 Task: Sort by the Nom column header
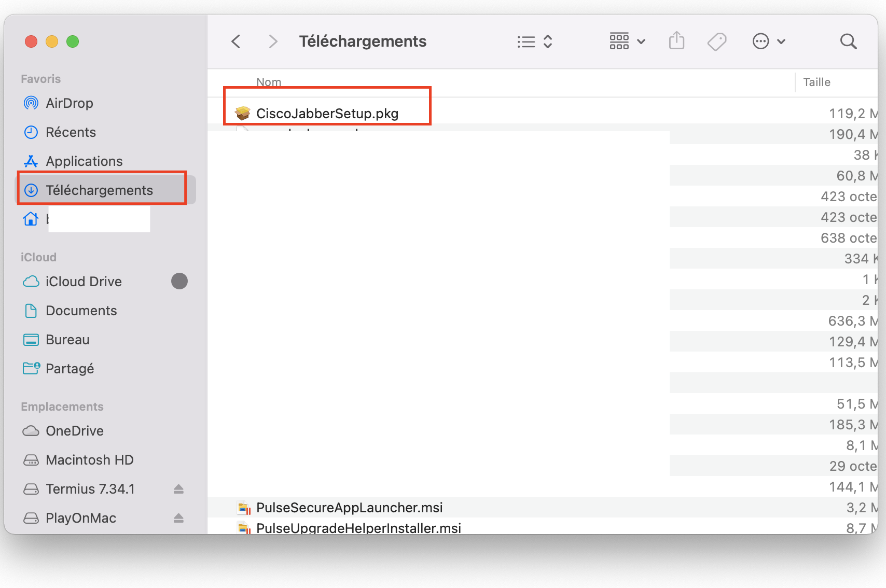[x=269, y=82]
